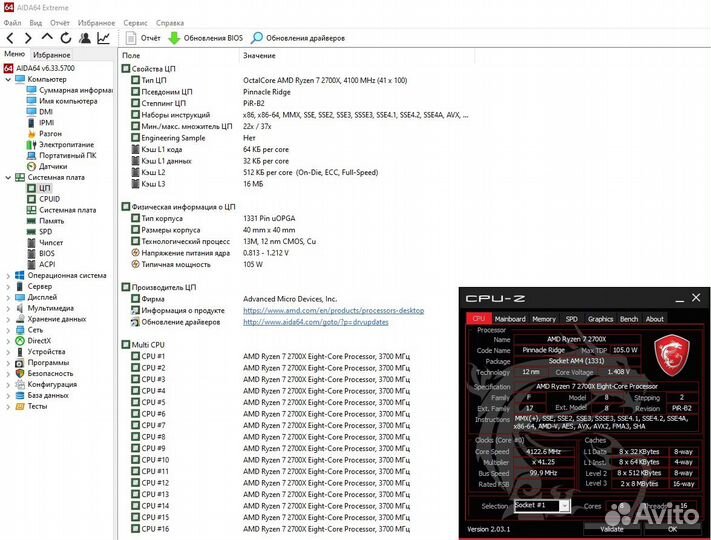Open the Сервис menu
The image size is (711, 540).
point(135,23)
